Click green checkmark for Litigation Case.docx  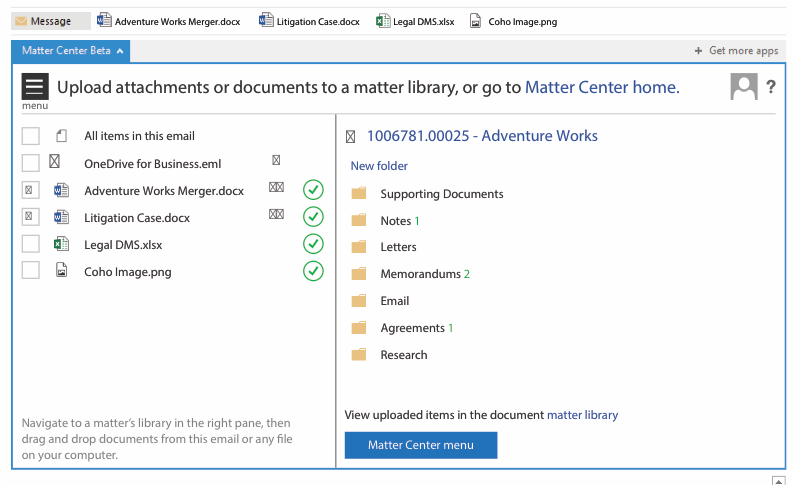click(313, 216)
